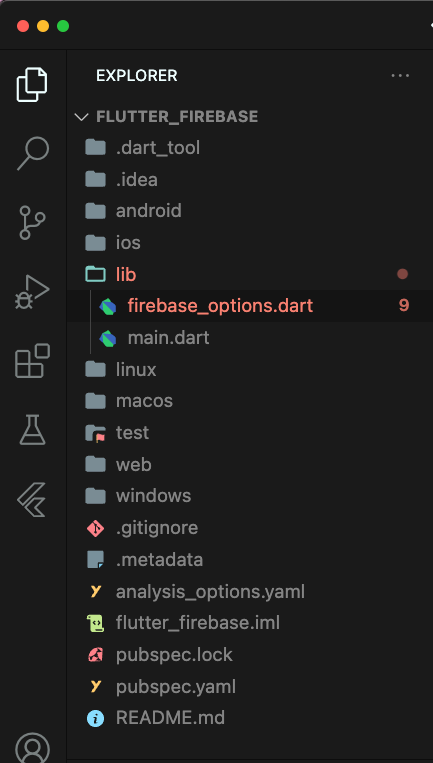Image resolution: width=433 pixels, height=763 pixels.
Task: Open the Extensions view
Action: point(33,361)
